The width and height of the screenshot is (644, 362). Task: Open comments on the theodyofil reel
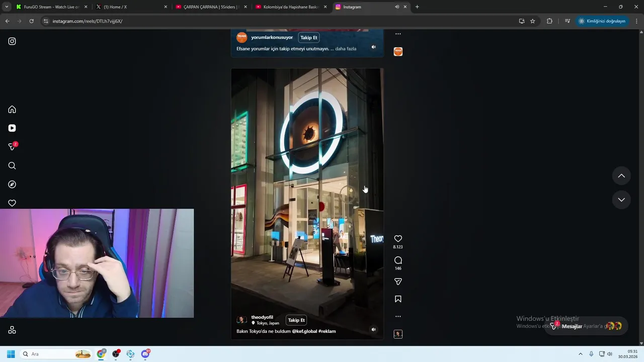(398, 260)
